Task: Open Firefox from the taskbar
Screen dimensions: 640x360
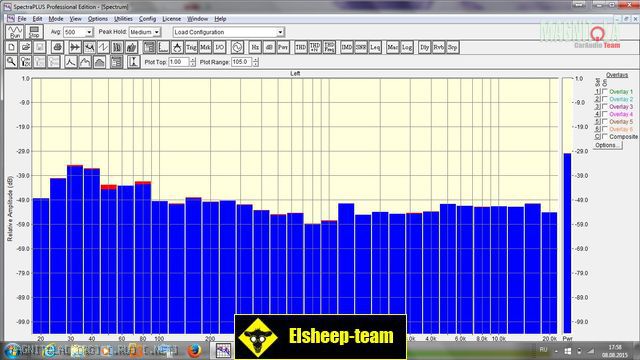Action: point(195,350)
